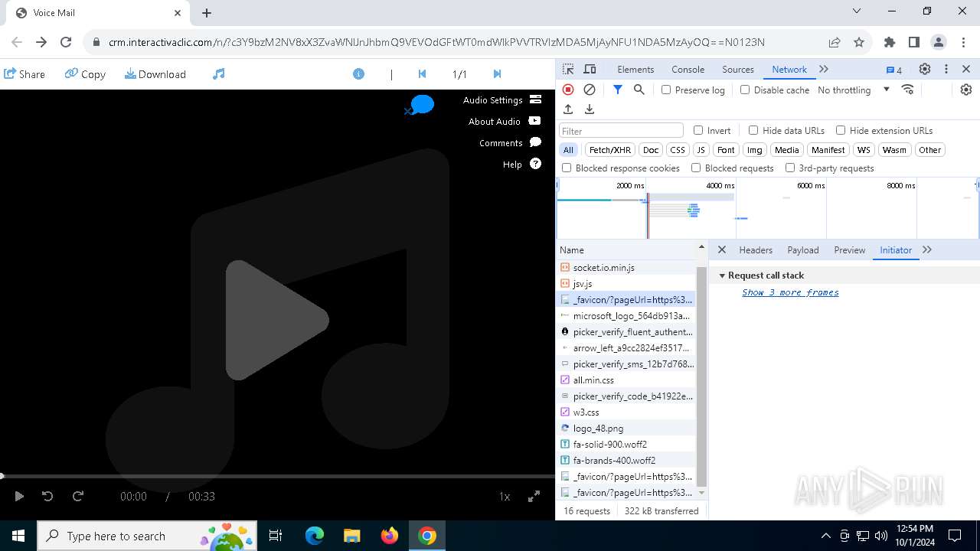This screenshot has height=551, width=980.
Task: Toggle the network filter funnel icon
Action: pos(618,90)
